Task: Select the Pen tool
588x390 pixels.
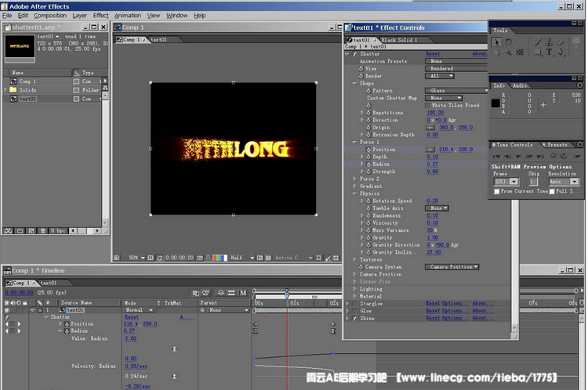Action: point(561,52)
